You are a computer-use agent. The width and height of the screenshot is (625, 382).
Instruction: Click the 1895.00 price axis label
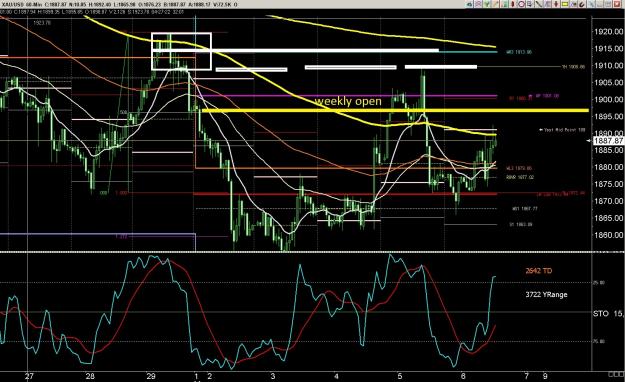pyautogui.click(x=608, y=116)
